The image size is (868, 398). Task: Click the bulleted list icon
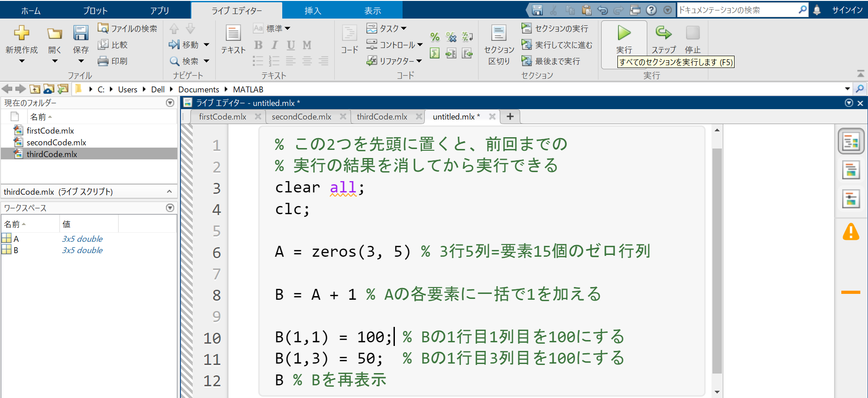(258, 61)
